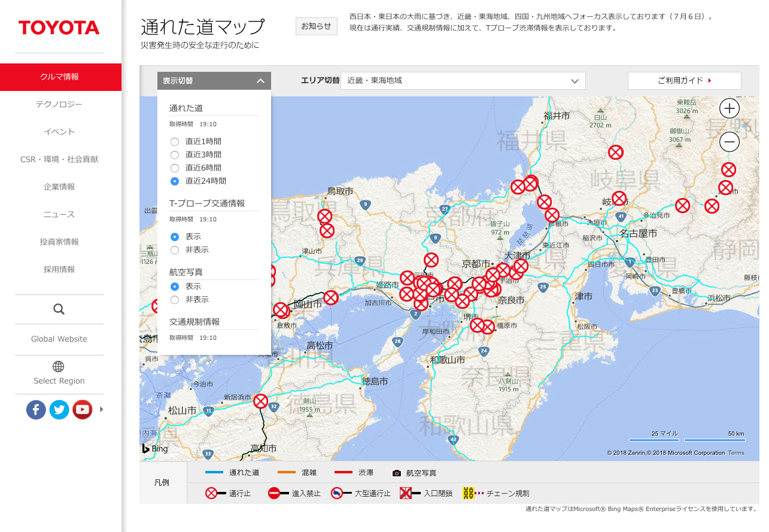Viewport: 769px width, 532px height.
Task: Click the Terms link on the map
Action: pos(735,453)
